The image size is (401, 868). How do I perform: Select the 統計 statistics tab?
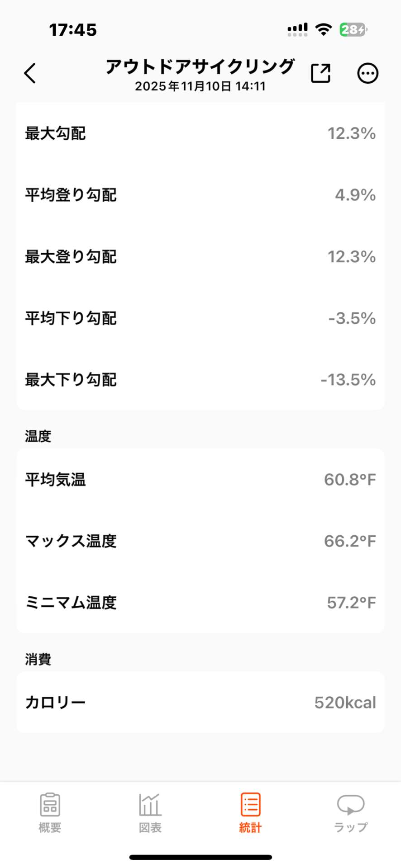click(250, 813)
